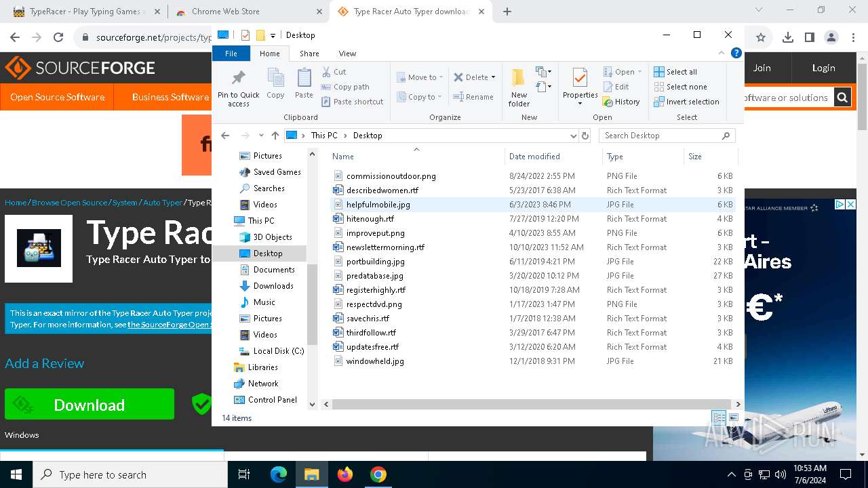
Task: Open address bar history dropdown
Action: pyautogui.click(x=574, y=136)
